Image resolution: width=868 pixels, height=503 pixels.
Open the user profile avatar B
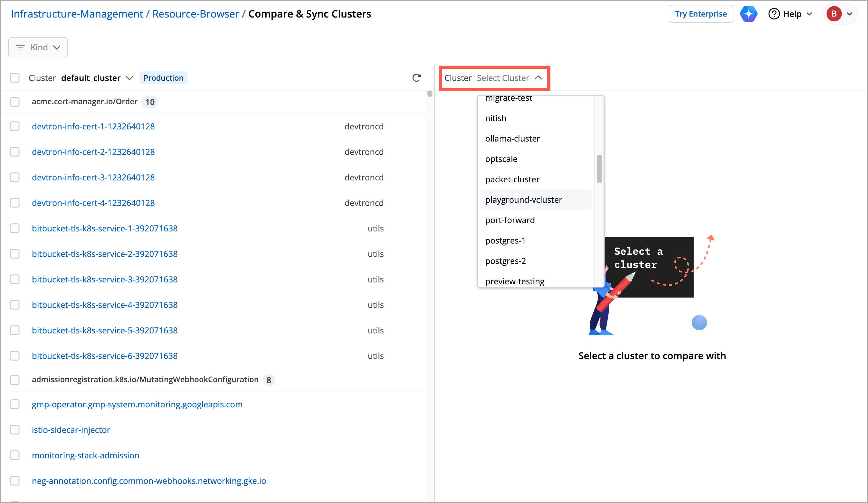[834, 14]
